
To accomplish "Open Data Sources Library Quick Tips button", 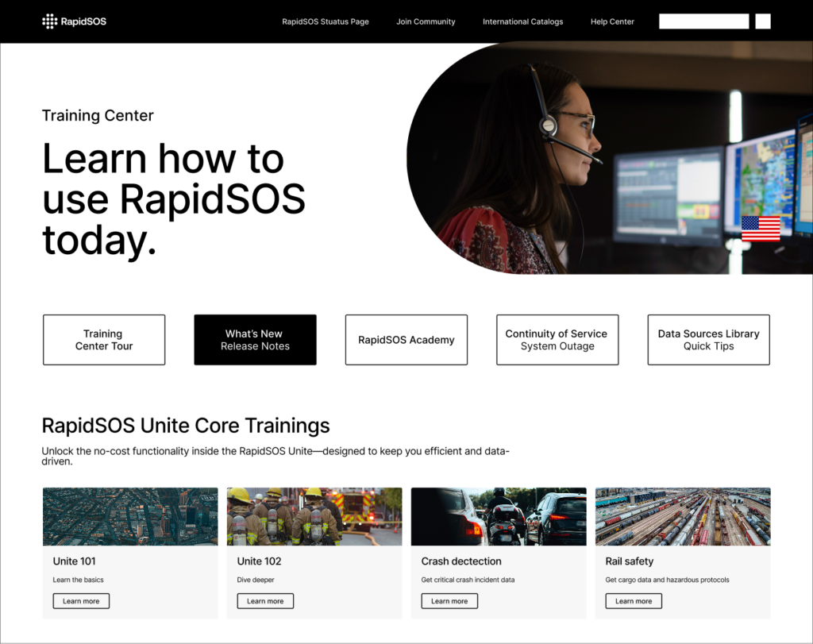I will (x=709, y=340).
